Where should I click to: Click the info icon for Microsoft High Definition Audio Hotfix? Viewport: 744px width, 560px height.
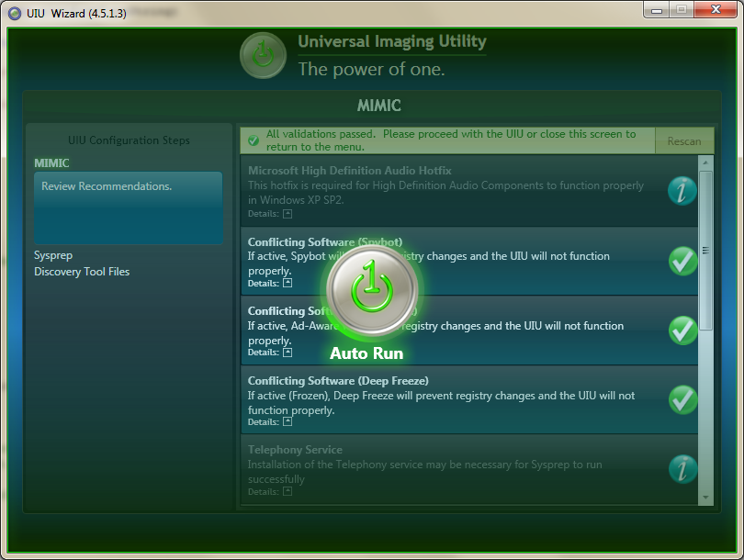pyautogui.click(x=682, y=191)
